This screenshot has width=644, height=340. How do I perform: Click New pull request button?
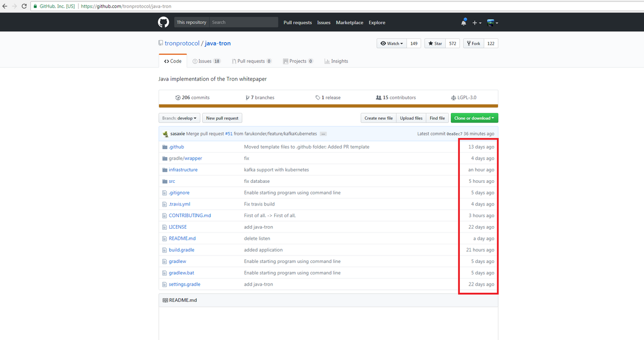pos(222,118)
